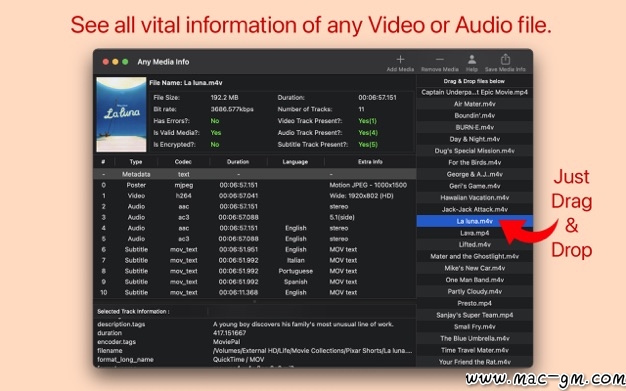Select Small Fry.m4v
The width and height of the screenshot is (626, 391).
[x=474, y=327]
